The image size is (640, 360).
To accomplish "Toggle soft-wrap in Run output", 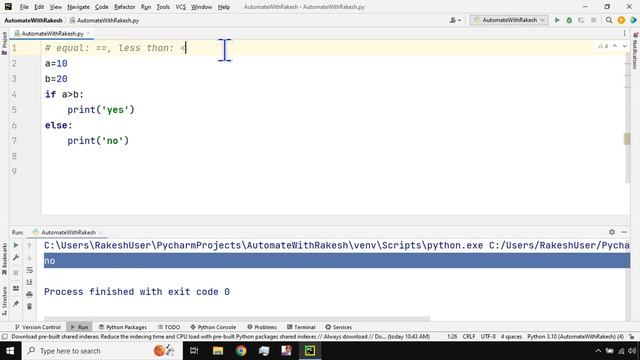I will coord(29,270).
